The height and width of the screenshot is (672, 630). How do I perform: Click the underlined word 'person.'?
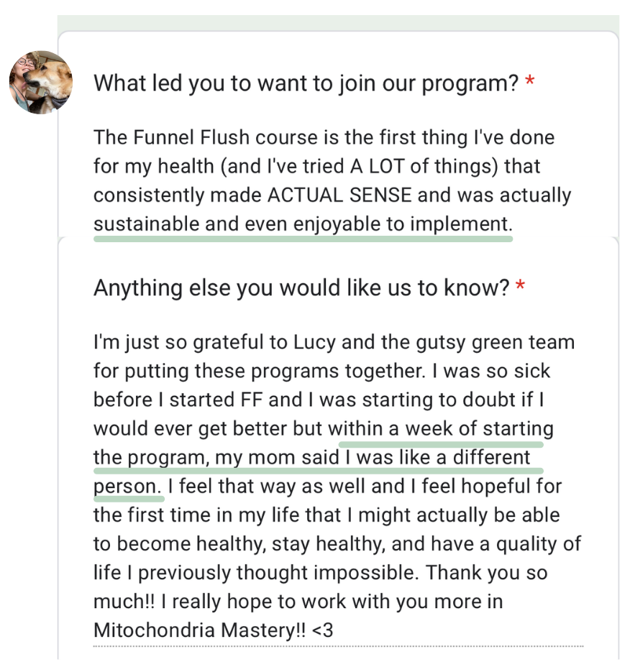[128, 487]
